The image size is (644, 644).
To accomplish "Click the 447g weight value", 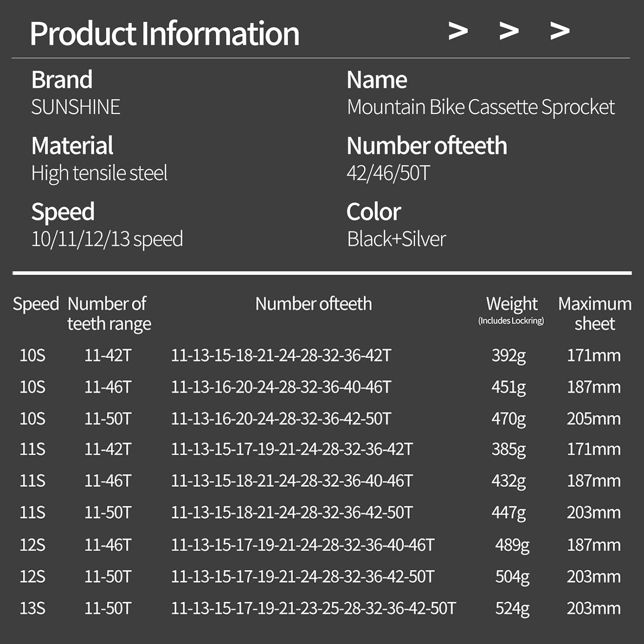I will pyautogui.click(x=509, y=513).
